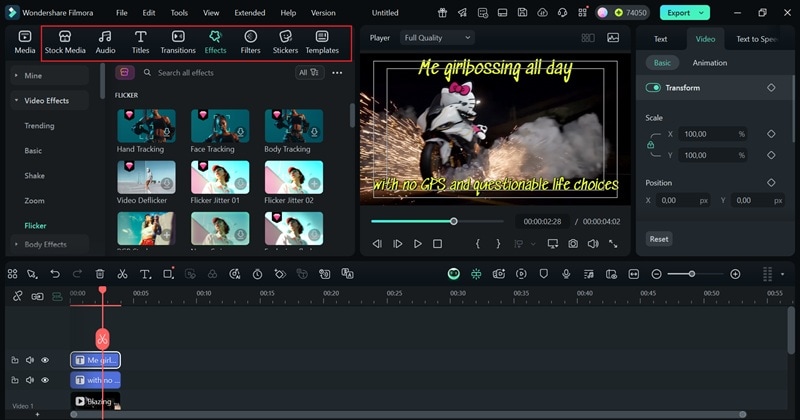Open the effects panel more options

click(x=337, y=73)
